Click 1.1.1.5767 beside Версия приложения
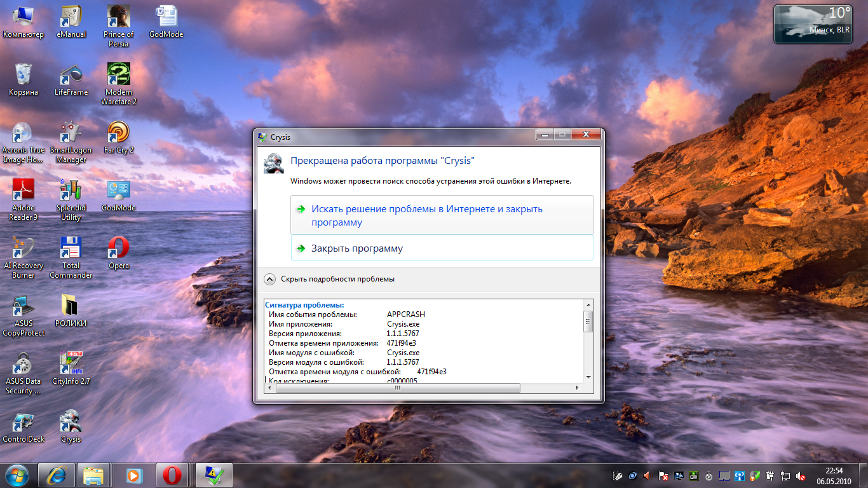This screenshot has width=868, height=488. pyautogui.click(x=403, y=334)
